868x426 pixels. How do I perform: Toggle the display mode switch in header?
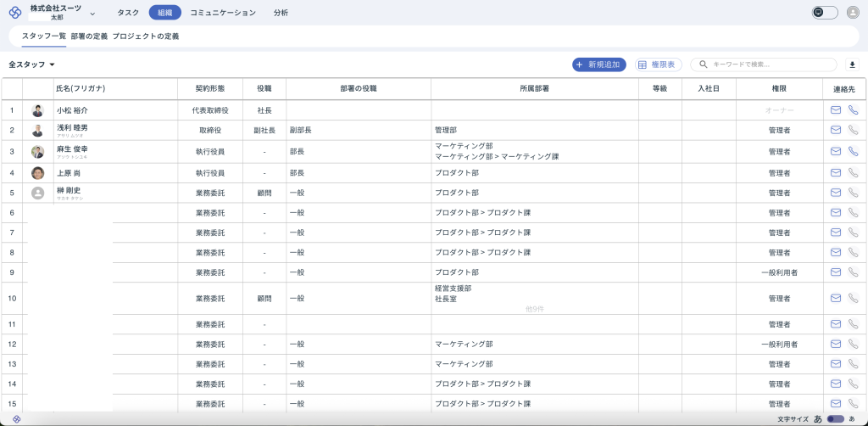click(x=824, y=13)
